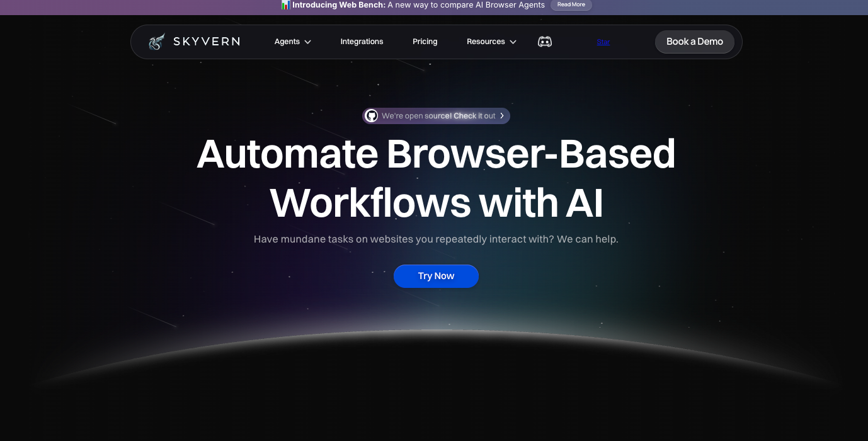Click the "Have mundane tasks" subtitle text

click(436, 239)
